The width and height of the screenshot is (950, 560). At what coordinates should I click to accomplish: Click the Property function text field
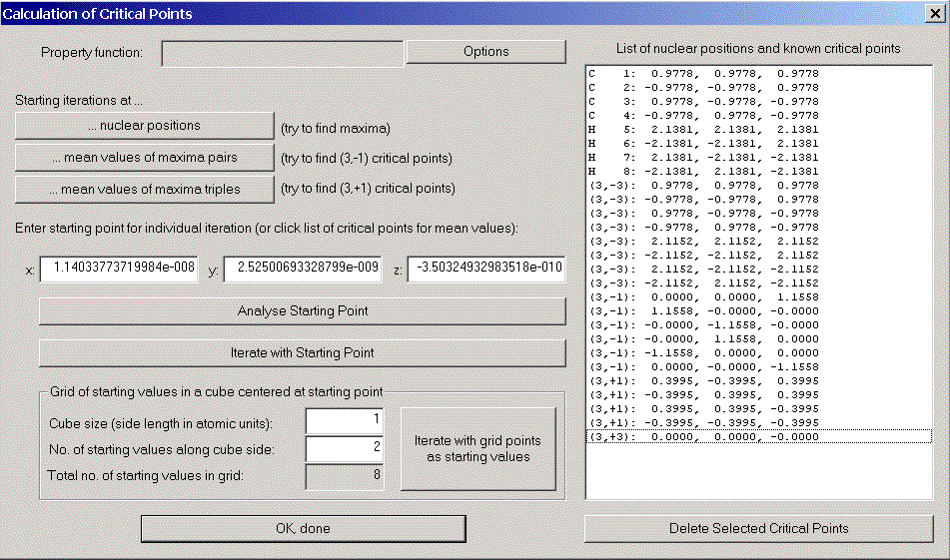283,53
